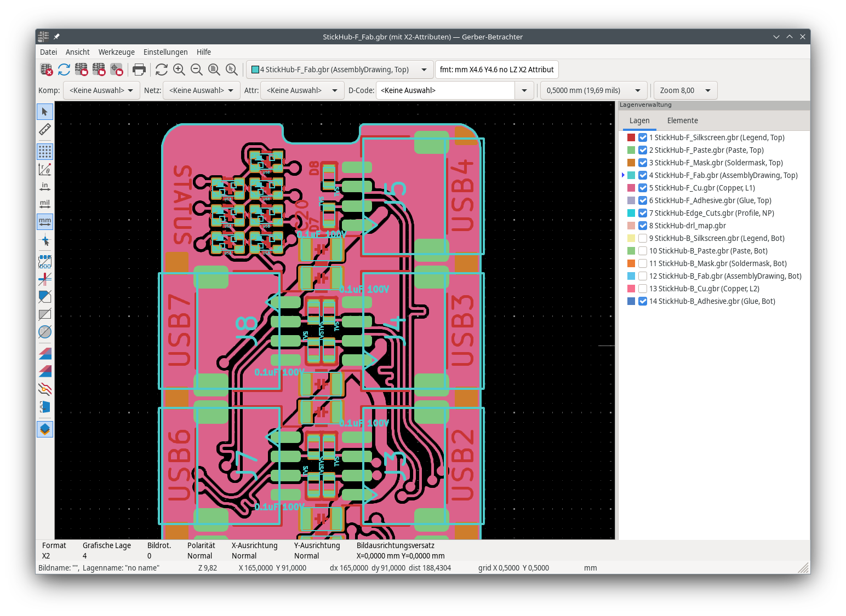Click the F_Mask layer color swatch
This screenshot has width=846, height=616.
[x=631, y=163]
